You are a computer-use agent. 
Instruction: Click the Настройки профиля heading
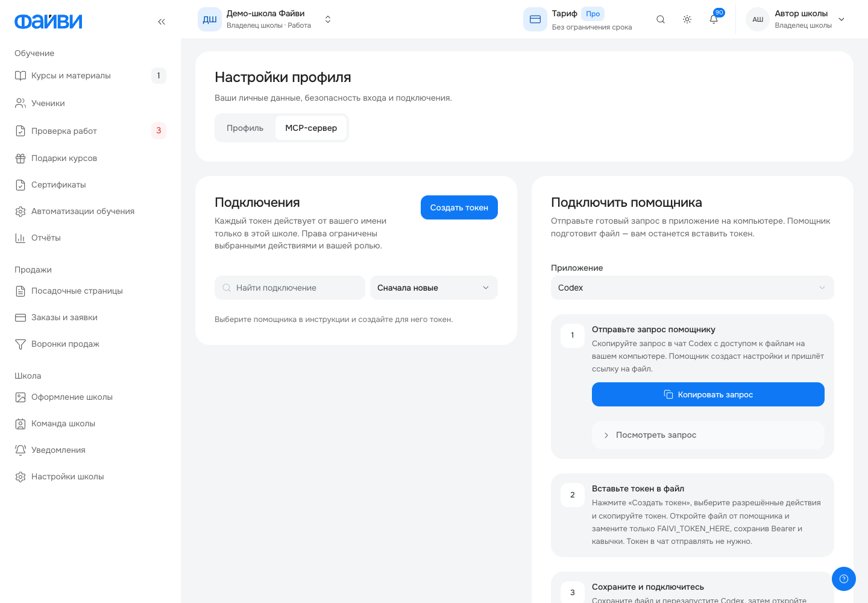[x=283, y=77]
